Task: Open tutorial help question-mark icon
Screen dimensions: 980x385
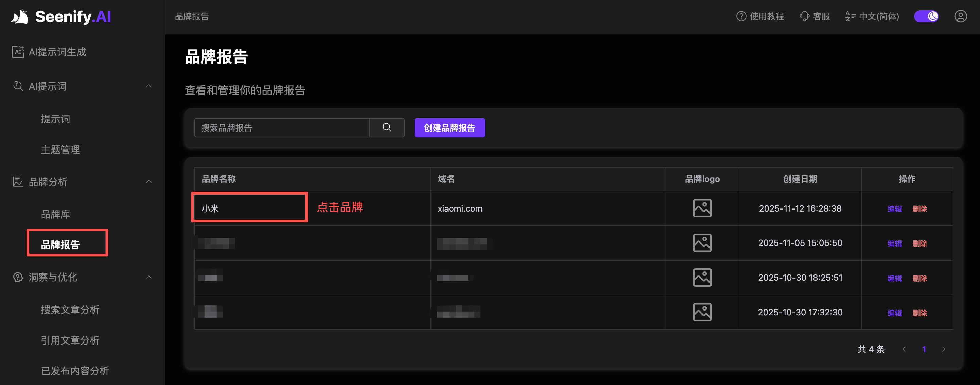Action: coord(741,16)
